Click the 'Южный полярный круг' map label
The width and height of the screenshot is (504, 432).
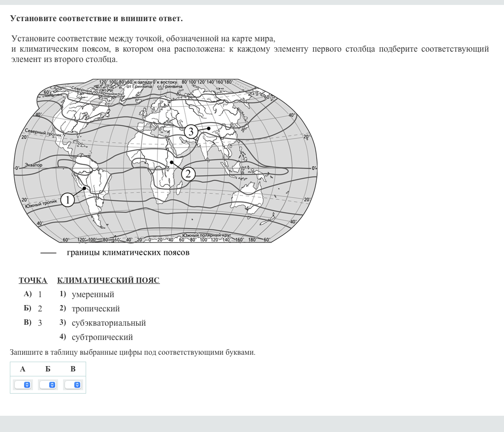click(x=206, y=236)
